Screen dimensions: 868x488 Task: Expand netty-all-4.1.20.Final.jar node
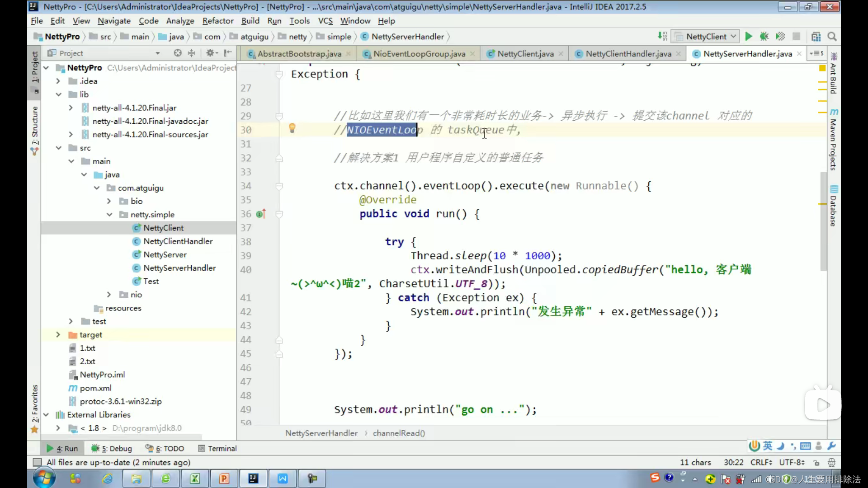coord(71,108)
